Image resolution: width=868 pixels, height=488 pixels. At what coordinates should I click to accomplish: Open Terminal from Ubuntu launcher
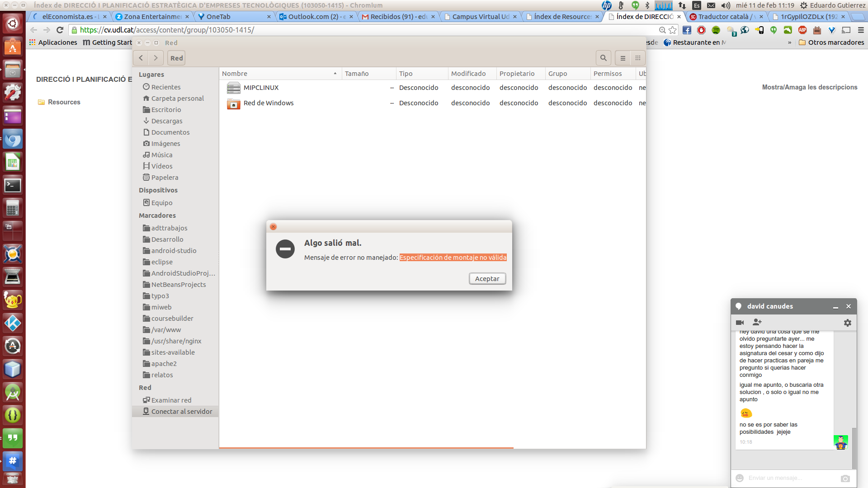[13, 185]
